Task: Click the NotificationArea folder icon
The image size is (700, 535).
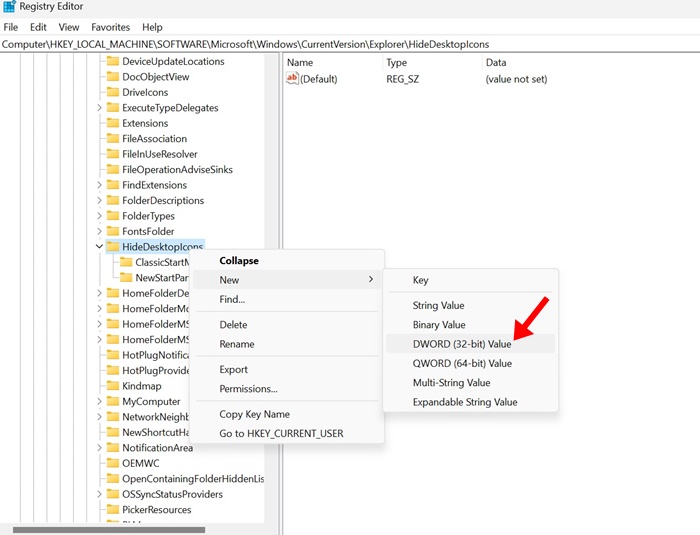Action: click(x=113, y=448)
